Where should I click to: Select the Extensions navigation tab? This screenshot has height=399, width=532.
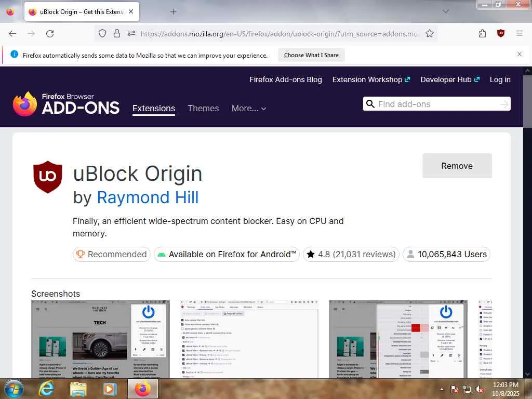[x=154, y=108]
